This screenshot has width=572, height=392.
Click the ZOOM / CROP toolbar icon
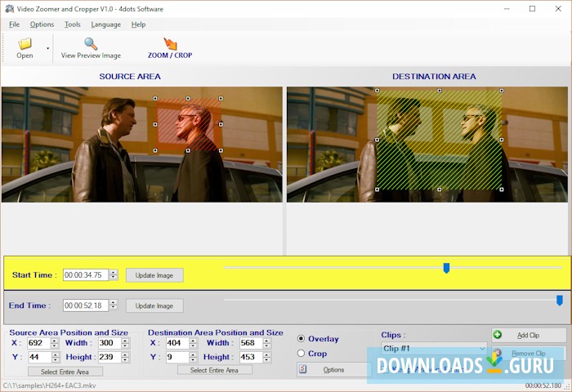[170, 44]
